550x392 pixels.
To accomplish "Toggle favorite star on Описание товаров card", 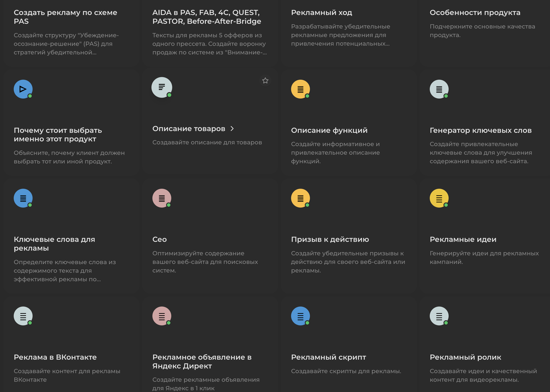I will pyautogui.click(x=265, y=81).
